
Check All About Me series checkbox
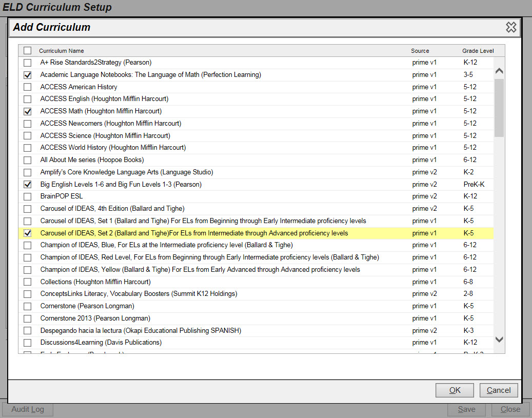tap(28, 160)
